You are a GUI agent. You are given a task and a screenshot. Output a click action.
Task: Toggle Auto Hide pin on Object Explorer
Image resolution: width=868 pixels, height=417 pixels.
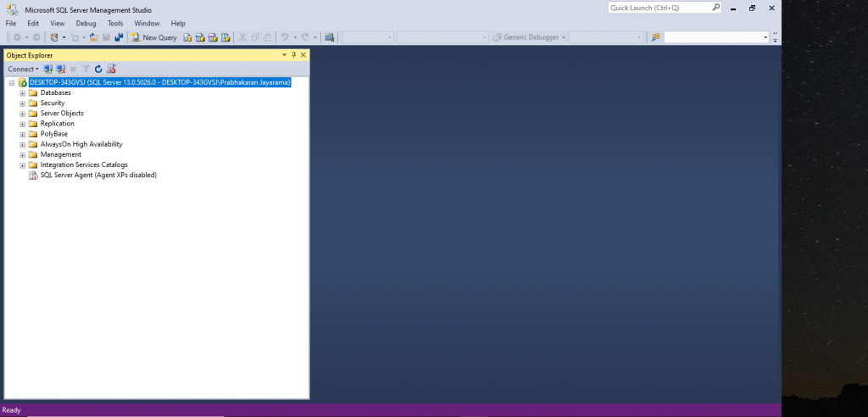click(x=294, y=55)
